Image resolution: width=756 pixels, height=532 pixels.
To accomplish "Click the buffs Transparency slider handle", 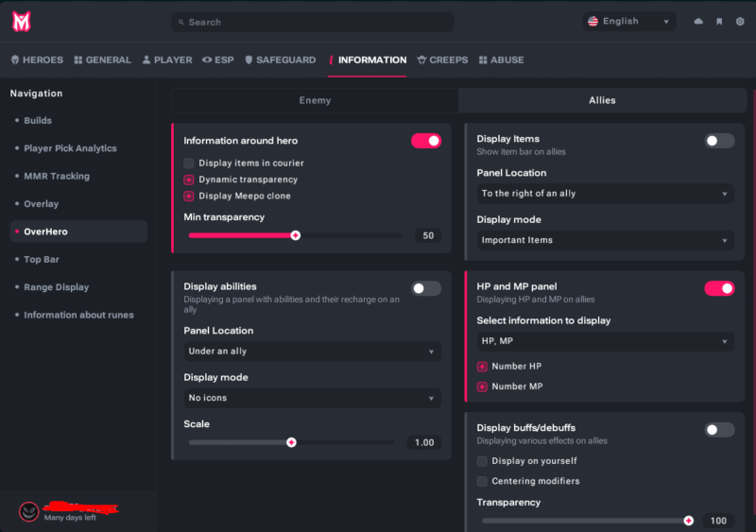I will [689, 521].
